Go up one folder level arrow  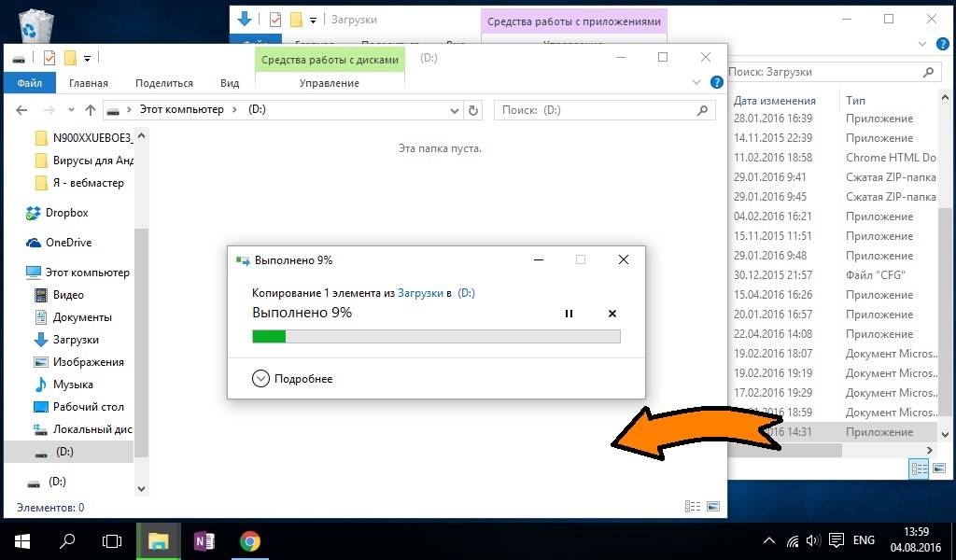click(x=91, y=110)
